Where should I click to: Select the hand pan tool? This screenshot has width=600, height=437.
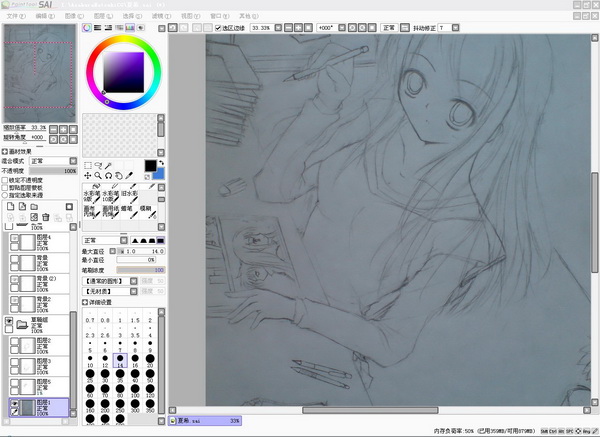pos(119,175)
